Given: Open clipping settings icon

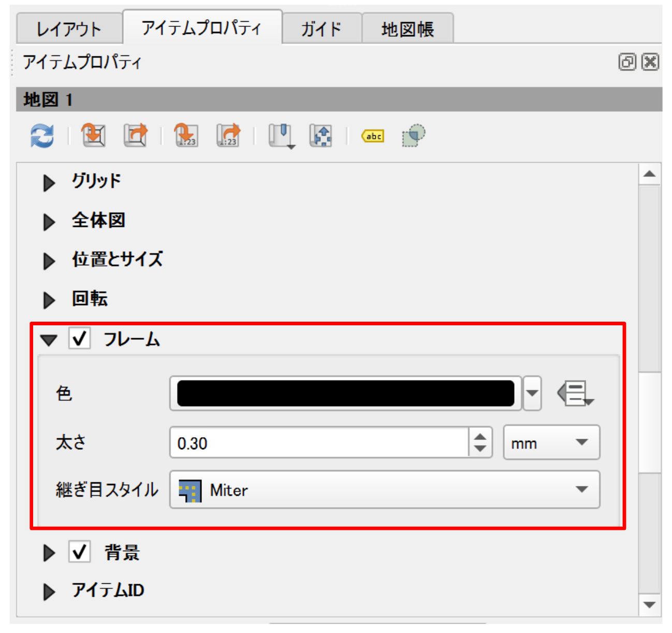Looking at the screenshot, I should tap(414, 136).
